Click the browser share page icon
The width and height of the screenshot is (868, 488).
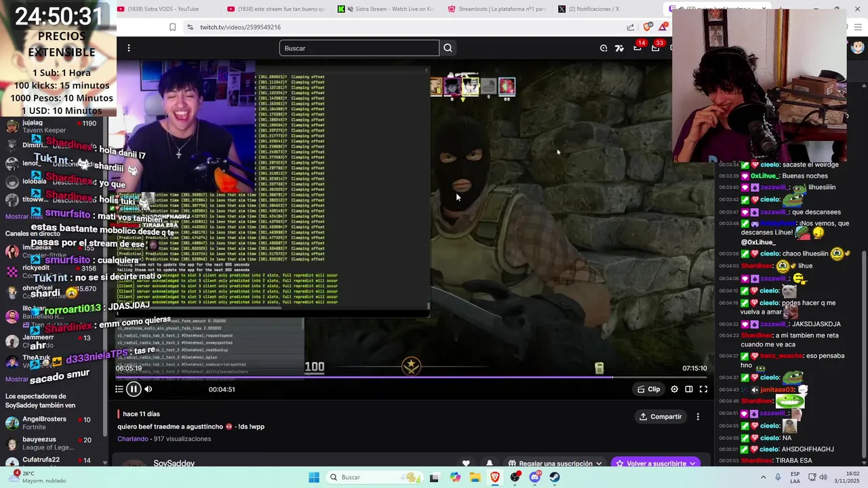631,27
